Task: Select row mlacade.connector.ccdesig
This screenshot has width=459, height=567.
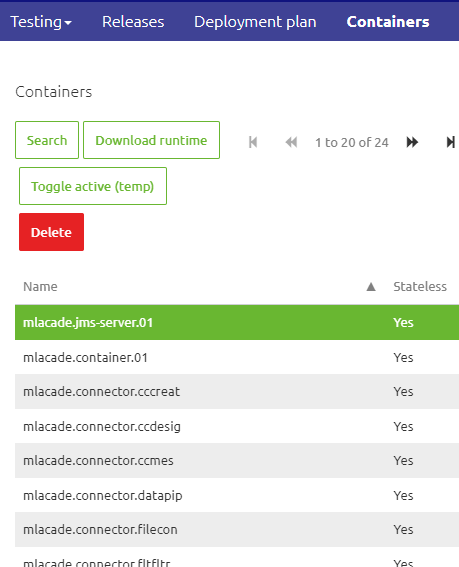Action: tap(237, 426)
